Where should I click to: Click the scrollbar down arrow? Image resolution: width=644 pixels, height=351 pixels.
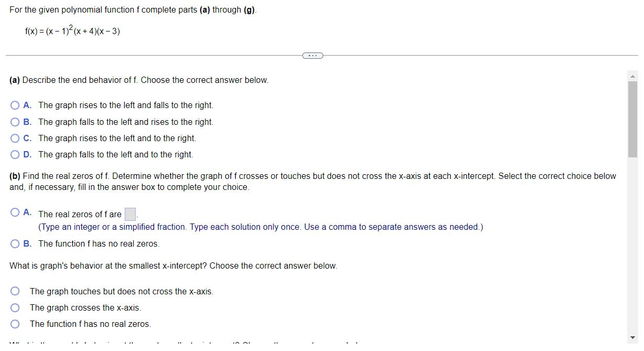click(632, 338)
